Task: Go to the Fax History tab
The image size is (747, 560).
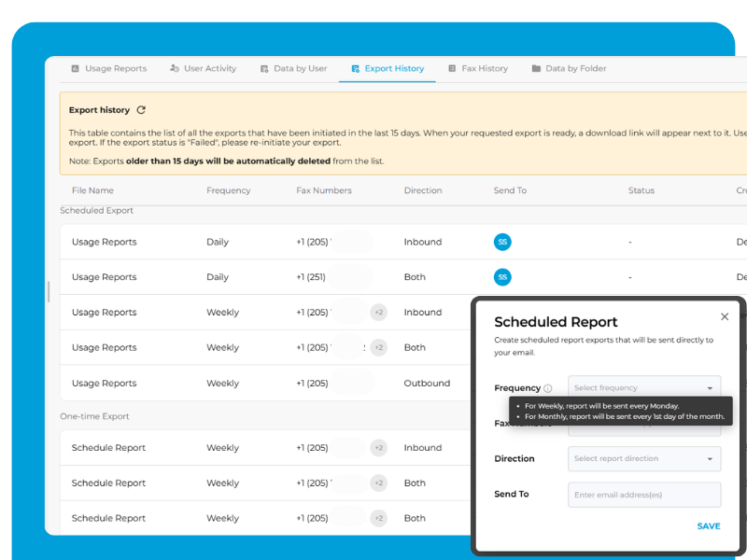Action: click(x=478, y=68)
